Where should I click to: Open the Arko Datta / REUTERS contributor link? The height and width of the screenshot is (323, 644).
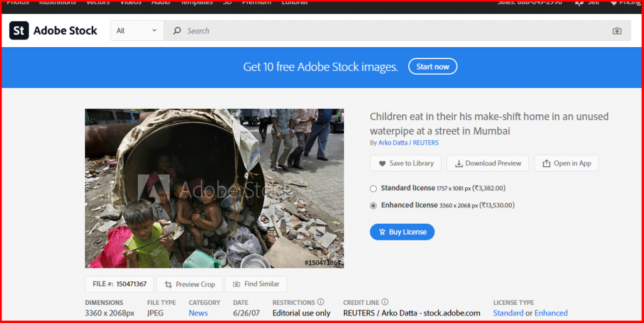[408, 143]
